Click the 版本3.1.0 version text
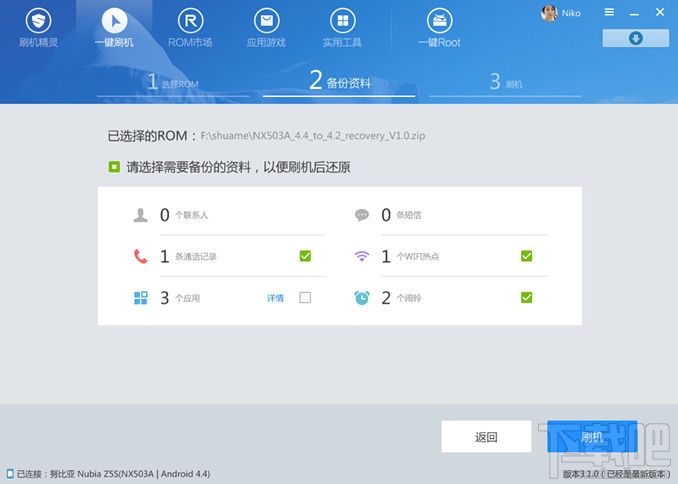678x484 pixels. pos(617,474)
